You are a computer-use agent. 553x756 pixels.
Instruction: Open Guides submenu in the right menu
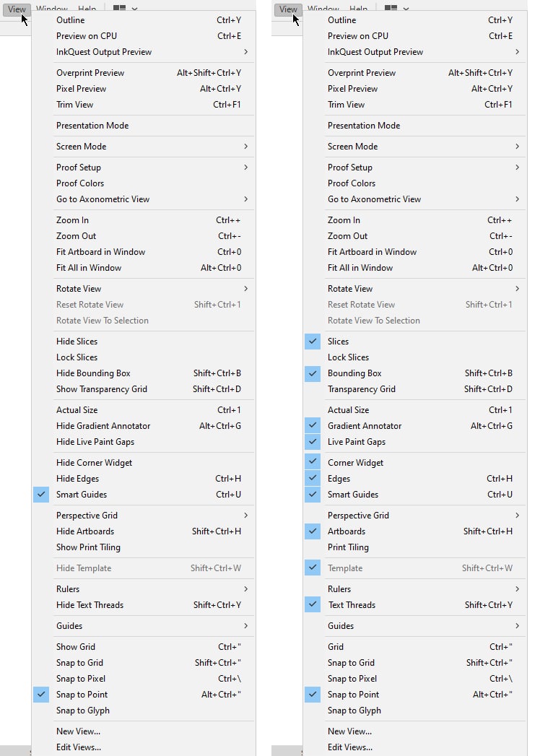[517, 626]
